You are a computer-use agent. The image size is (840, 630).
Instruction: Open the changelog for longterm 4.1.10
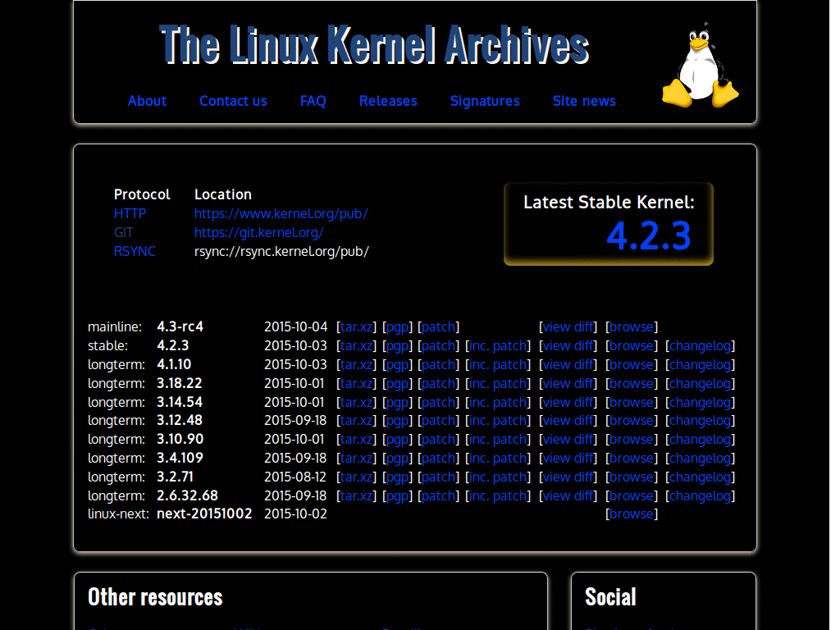tap(701, 364)
